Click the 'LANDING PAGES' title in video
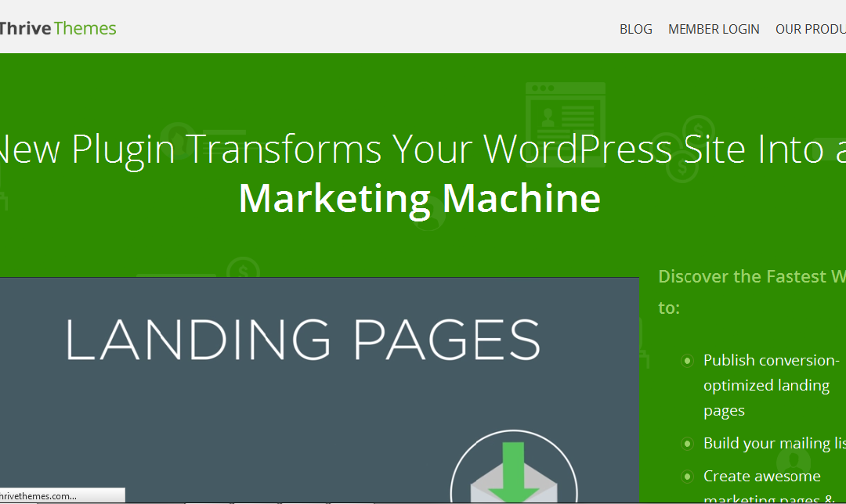The height and width of the screenshot is (504, 846). (x=302, y=340)
